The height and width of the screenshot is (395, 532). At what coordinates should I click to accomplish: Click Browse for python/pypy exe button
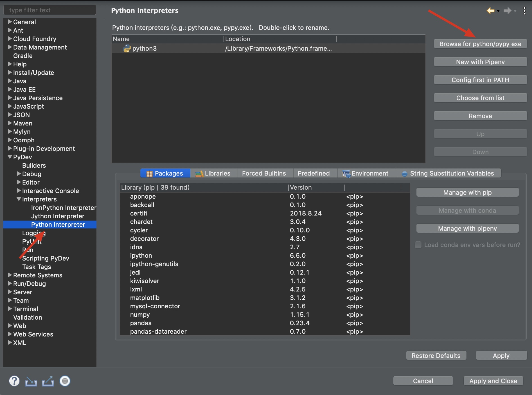click(480, 44)
